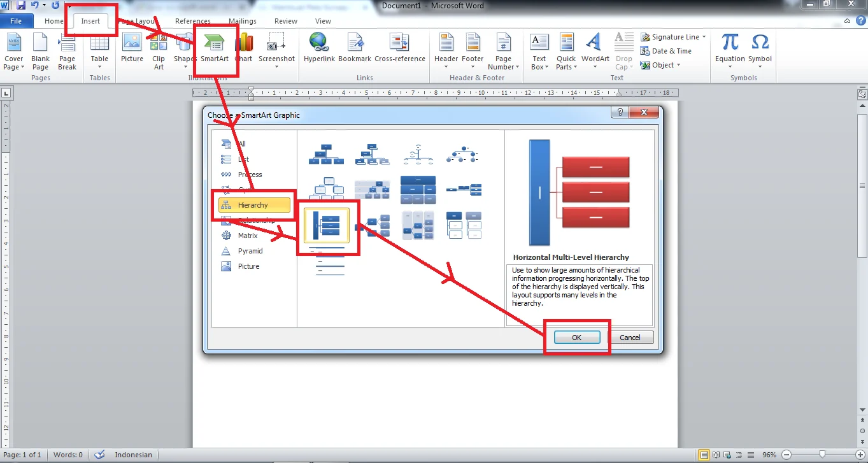
Task: Switch to the References tab
Action: click(193, 21)
